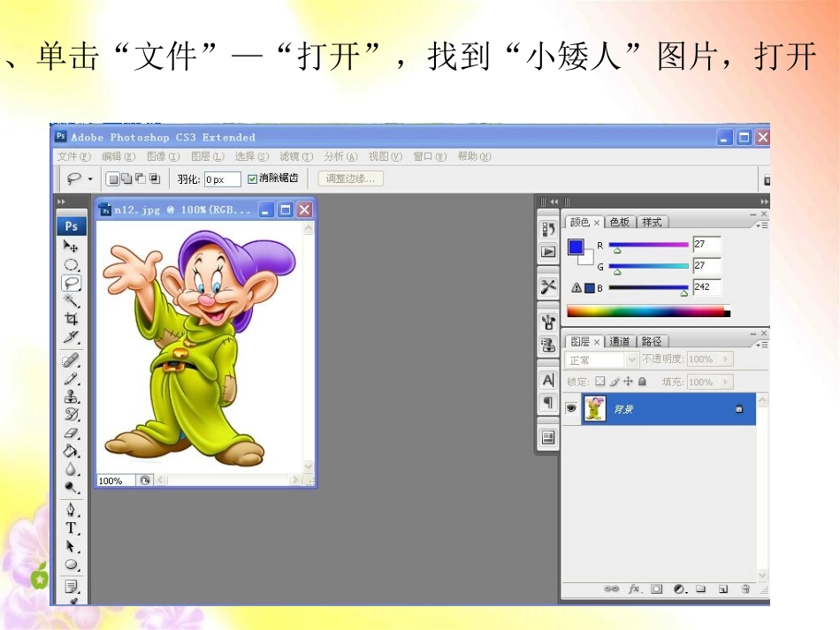Click the foreground blue color swatch
The height and width of the screenshot is (630, 840).
pos(576,247)
